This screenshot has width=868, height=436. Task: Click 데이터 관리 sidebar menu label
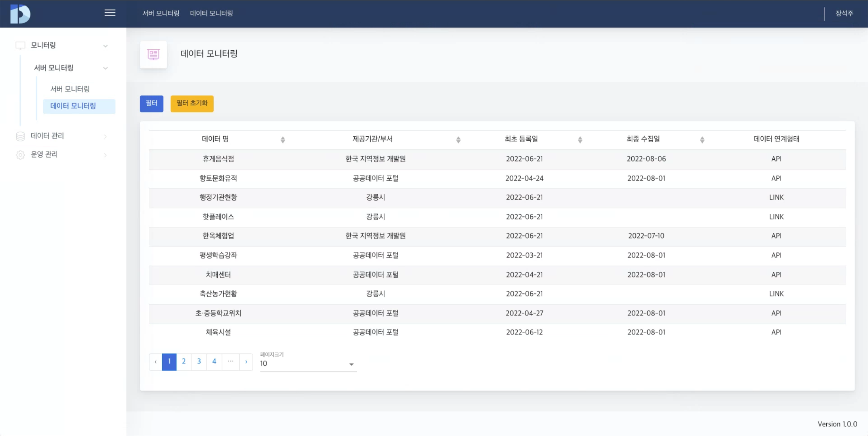tap(47, 136)
